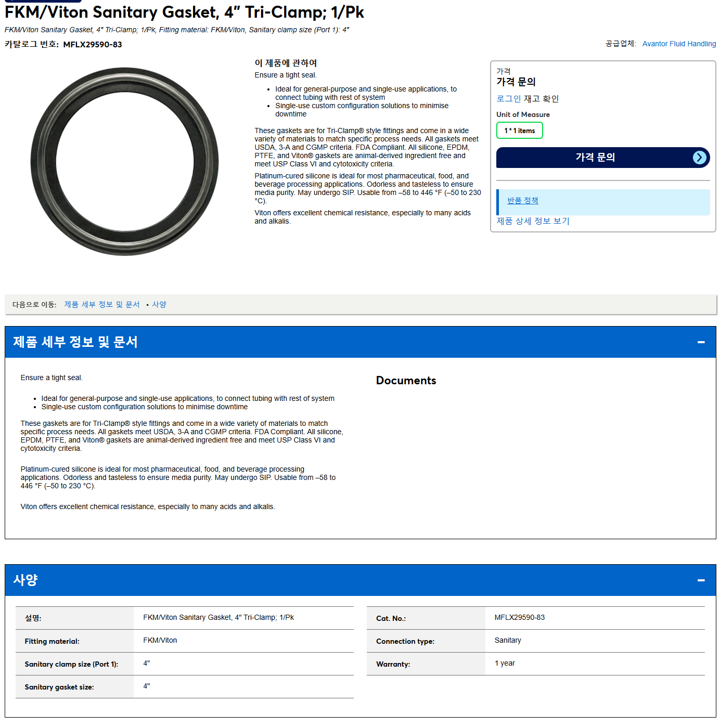Screen dimensions: 720x728
Task: Click the Documents heading
Action: pos(406,381)
